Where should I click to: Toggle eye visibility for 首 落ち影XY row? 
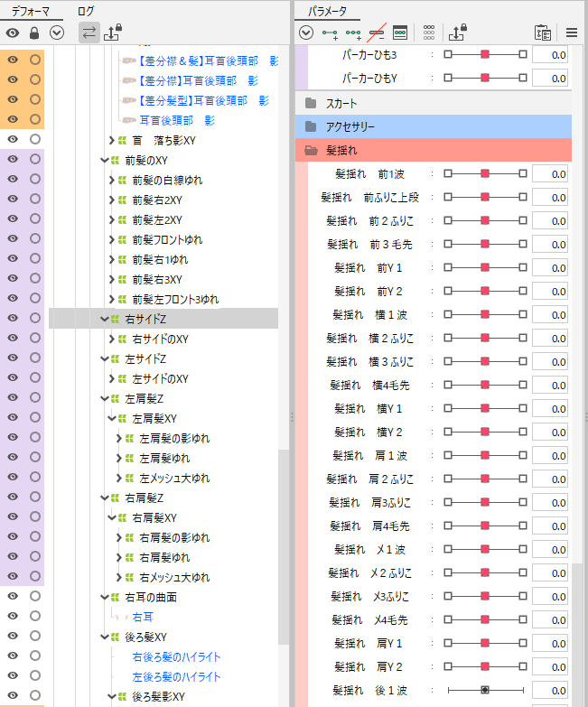13,139
